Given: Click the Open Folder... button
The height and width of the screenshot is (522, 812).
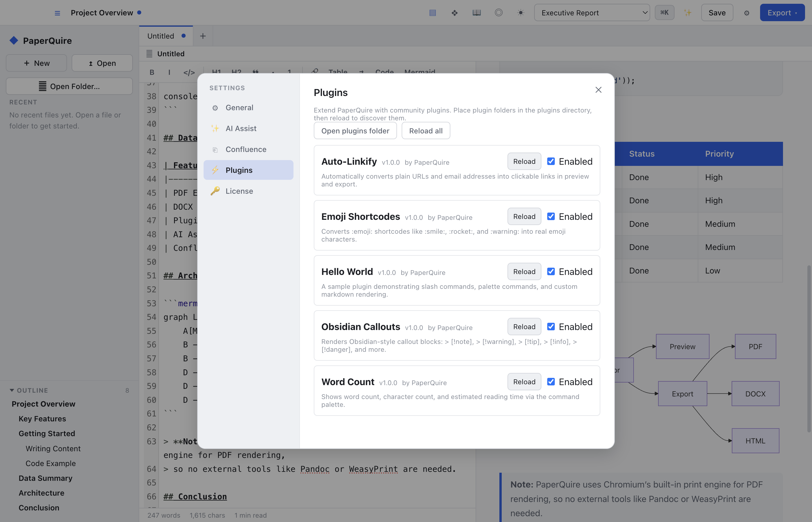Looking at the screenshot, I should tap(69, 86).
